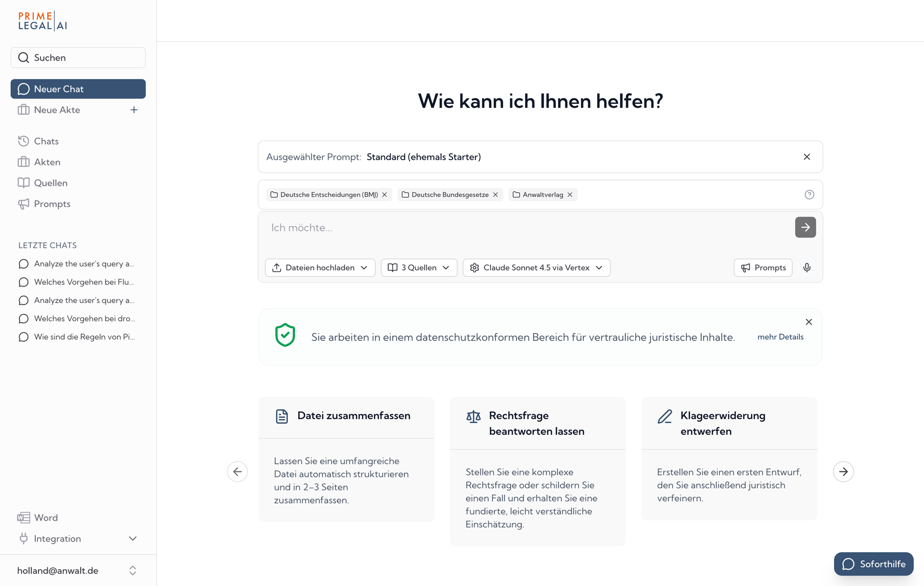Remove the Deutsche Entscheidungen (BMJ) source tag

point(385,194)
